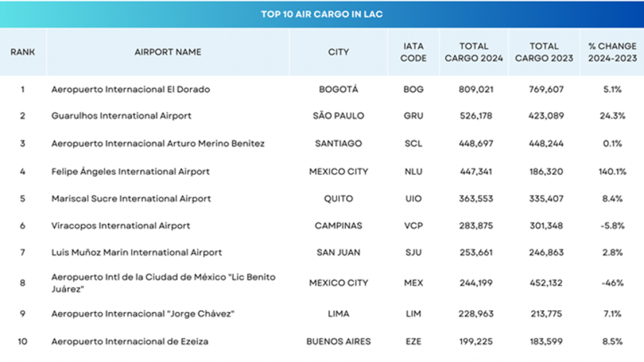Select Viracopos International Airport name
644x362 pixels.
tap(121, 226)
